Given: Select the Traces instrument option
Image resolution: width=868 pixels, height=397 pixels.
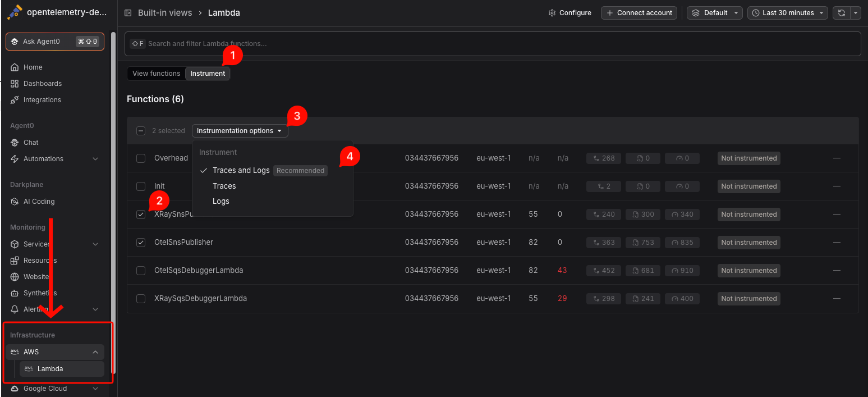Looking at the screenshot, I should click(273, 186).
